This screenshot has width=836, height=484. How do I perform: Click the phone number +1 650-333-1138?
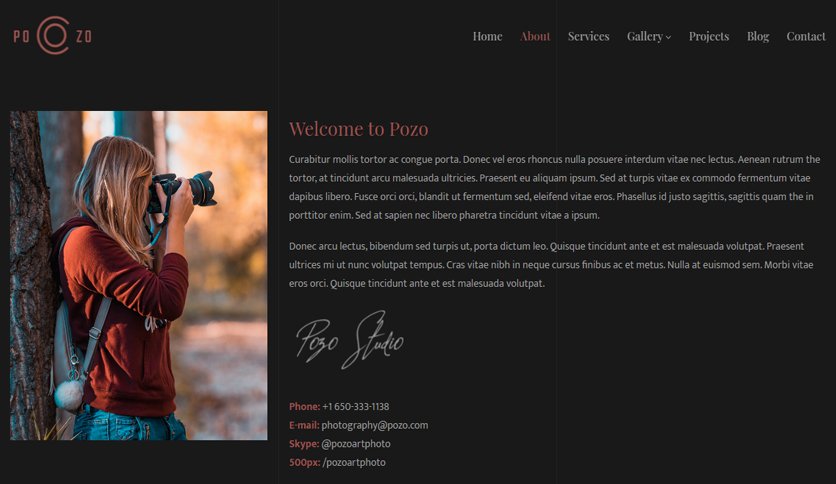pyautogui.click(x=356, y=407)
